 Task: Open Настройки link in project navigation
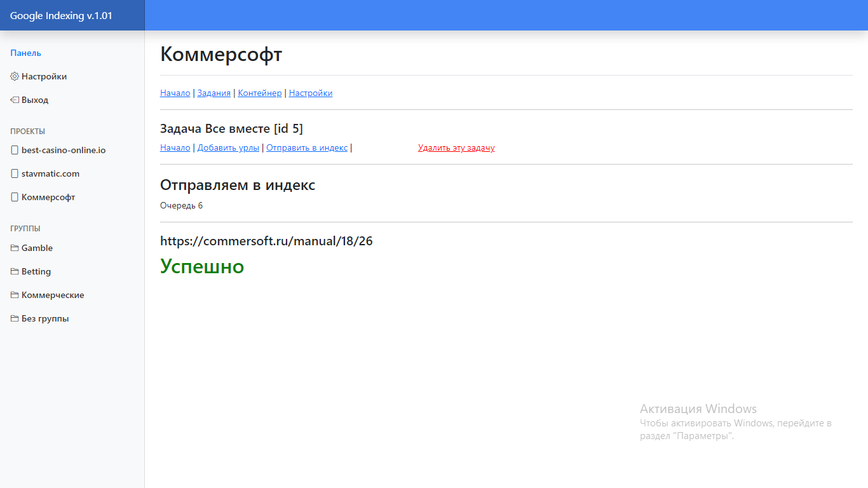pyautogui.click(x=311, y=93)
